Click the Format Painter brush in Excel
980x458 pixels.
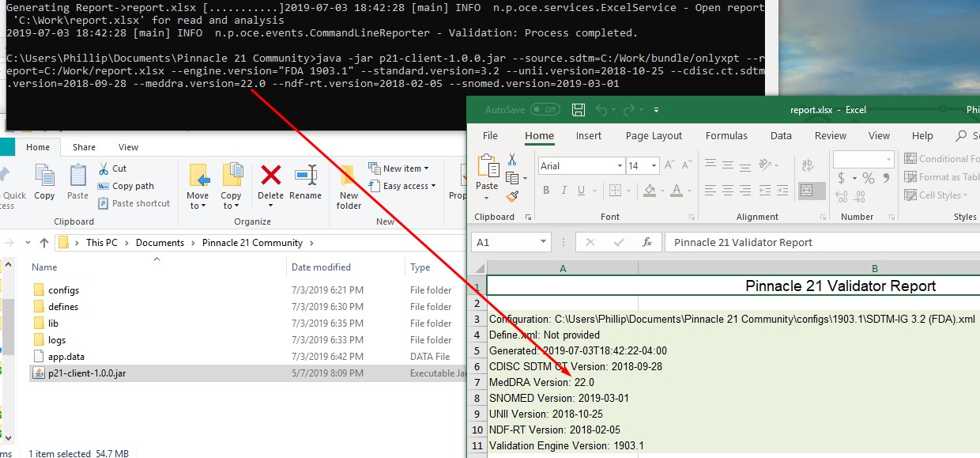tap(512, 195)
